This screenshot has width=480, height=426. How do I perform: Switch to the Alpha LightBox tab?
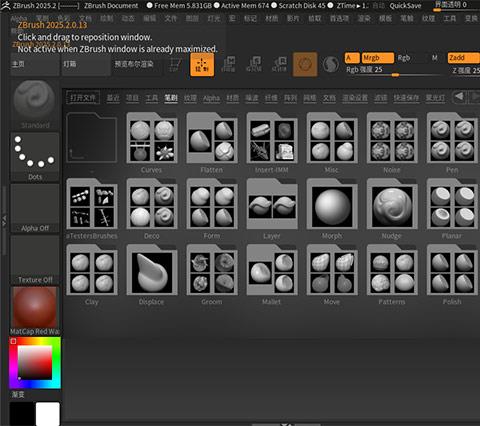[211, 98]
